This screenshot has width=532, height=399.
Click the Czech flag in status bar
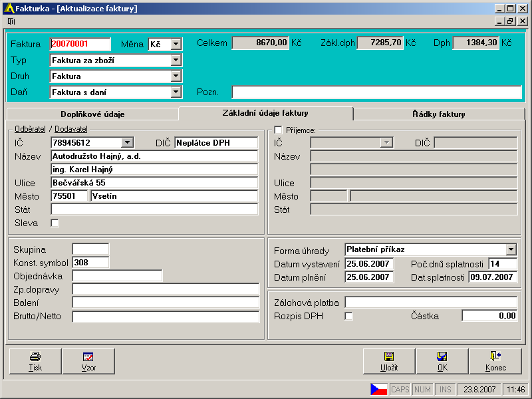(378, 389)
